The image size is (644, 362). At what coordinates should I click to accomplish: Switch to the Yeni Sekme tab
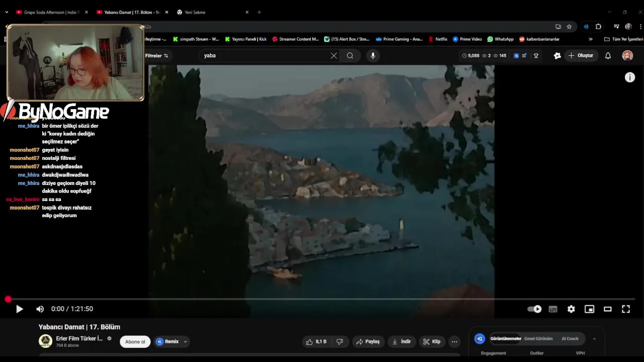pyautogui.click(x=211, y=12)
